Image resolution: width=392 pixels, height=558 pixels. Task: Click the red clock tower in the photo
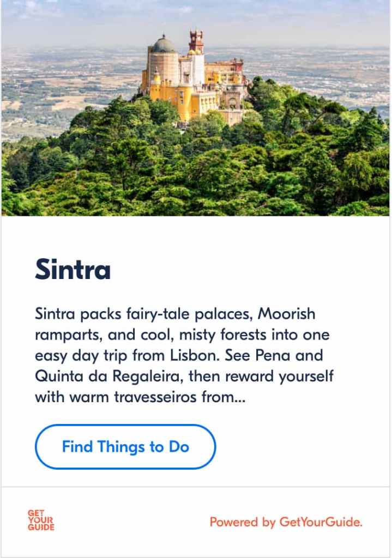[196, 42]
